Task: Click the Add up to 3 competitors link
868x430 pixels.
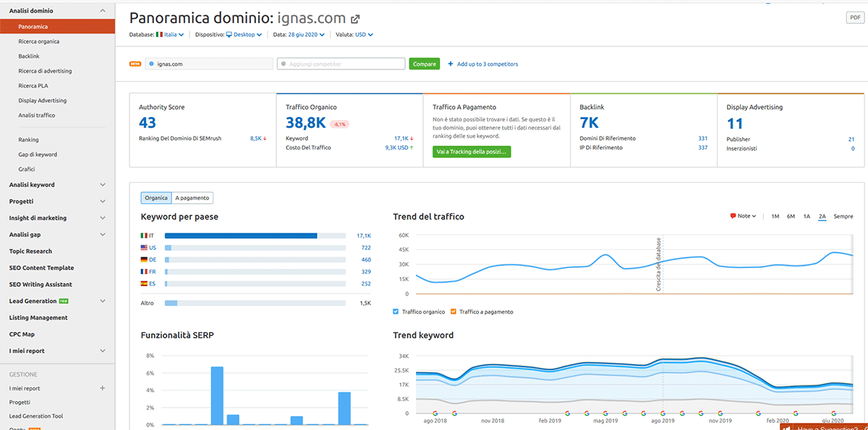Action: (x=483, y=64)
